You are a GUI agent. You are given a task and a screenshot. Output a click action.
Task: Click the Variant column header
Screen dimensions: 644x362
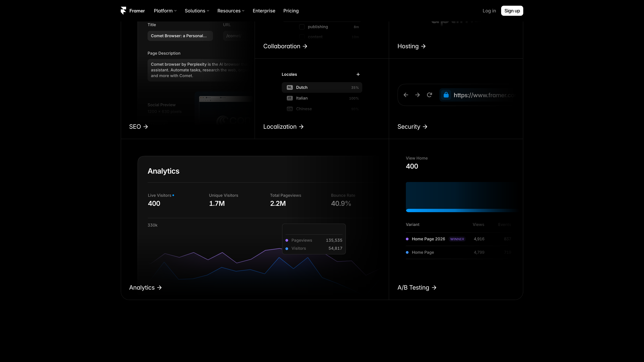413,225
